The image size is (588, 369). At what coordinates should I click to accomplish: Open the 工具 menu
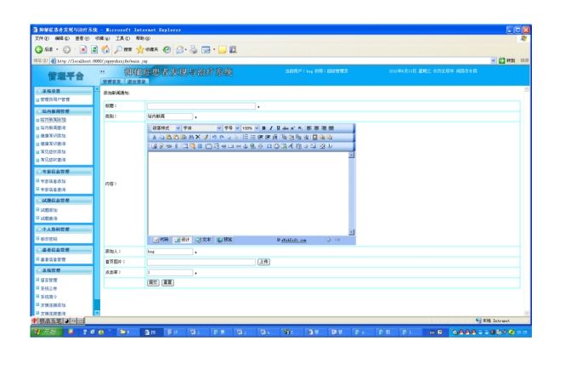point(122,38)
